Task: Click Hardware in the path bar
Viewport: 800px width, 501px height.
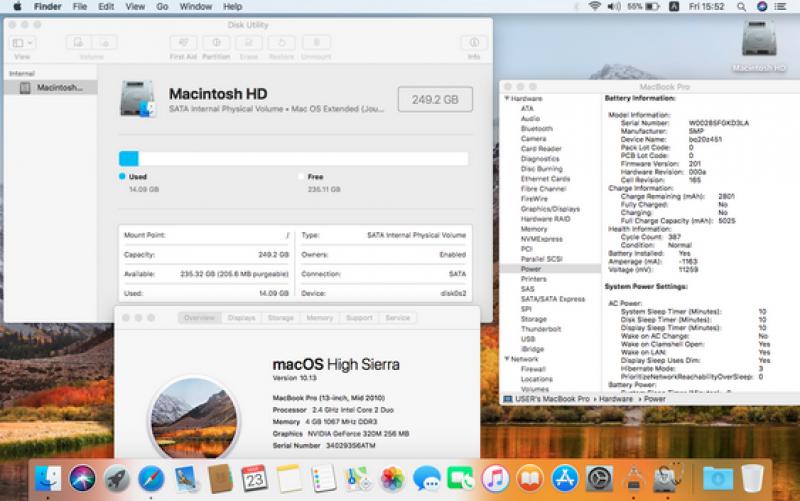Action: click(x=616, y=399)
